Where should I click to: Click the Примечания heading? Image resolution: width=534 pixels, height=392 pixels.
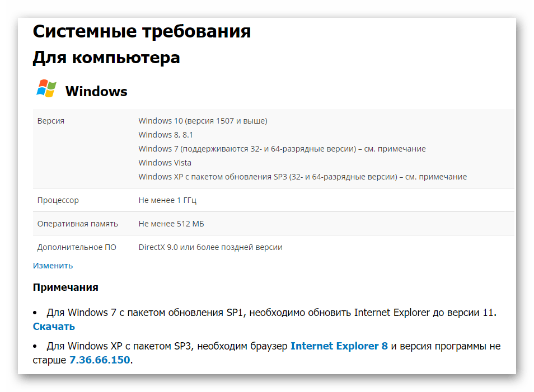point(65,287)
